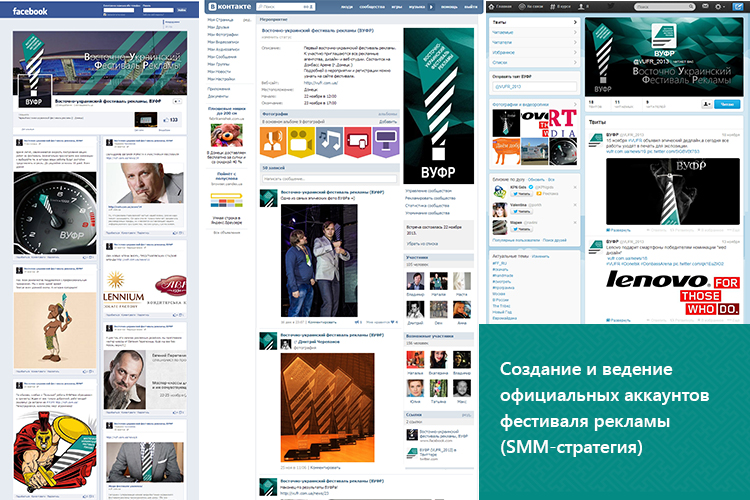Click VK wall message input field
Image resolution: width=750 pixels, height=500 pixels.
point(329,178)
